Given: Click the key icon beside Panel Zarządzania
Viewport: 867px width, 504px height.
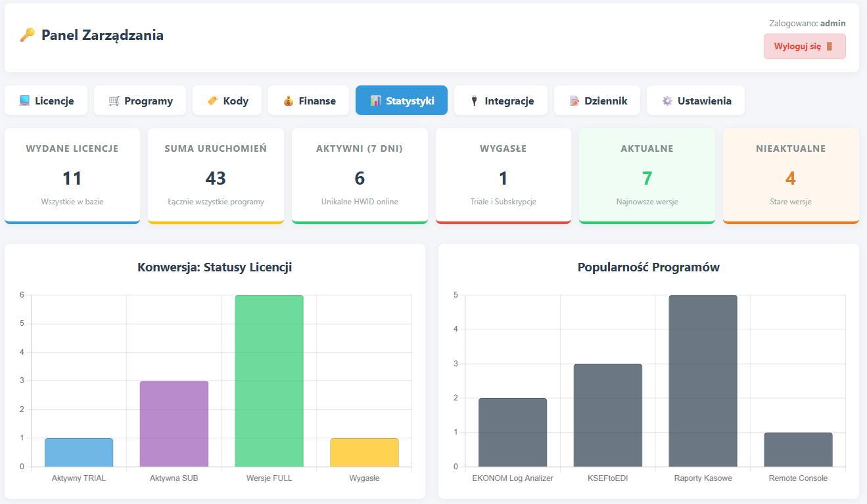Looking at the screenshot, I should [x=27, y=35].
